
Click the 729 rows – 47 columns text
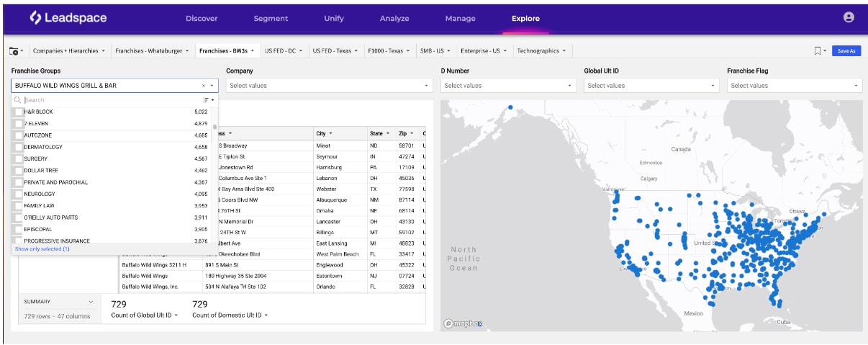pyautogui.click(x=57, y=316)
